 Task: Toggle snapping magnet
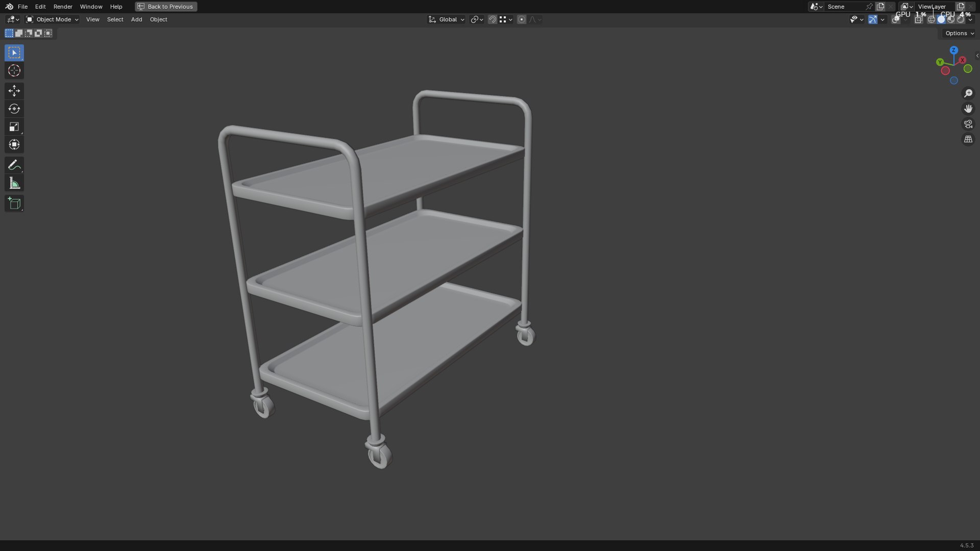[492, 19]
